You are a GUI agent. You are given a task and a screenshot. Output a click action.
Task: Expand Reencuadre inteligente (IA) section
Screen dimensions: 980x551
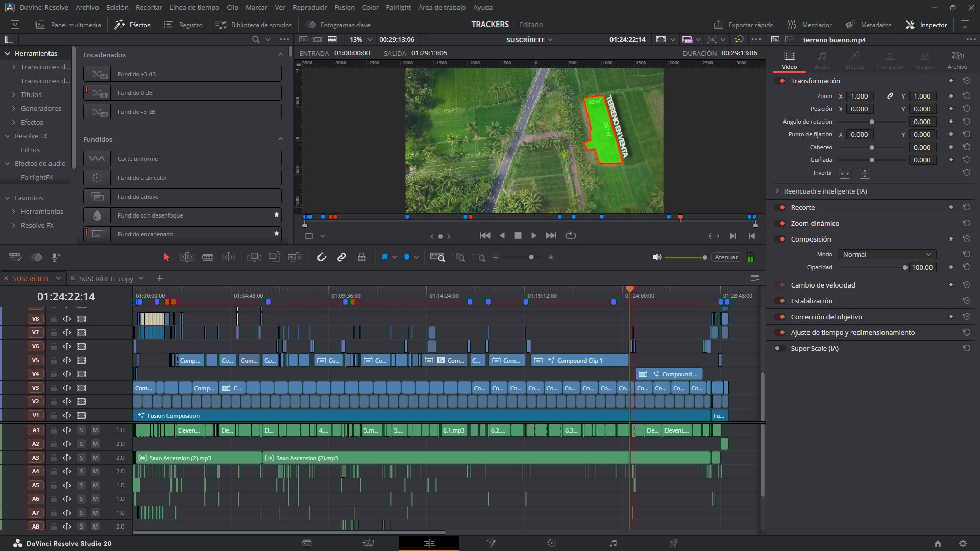tap(777, 191)
